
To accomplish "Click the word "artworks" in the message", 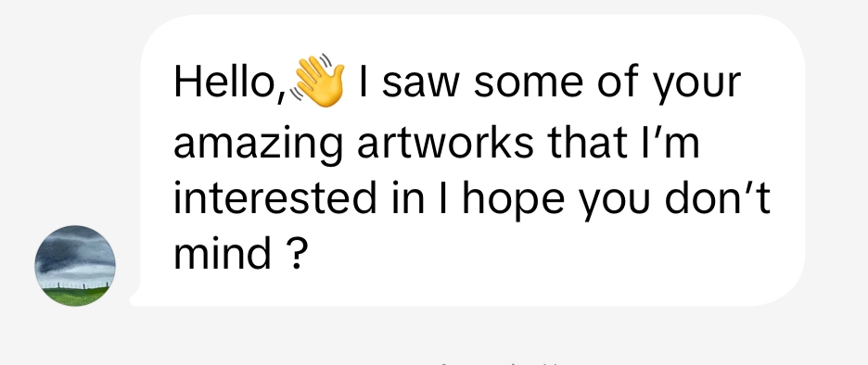I will point(445,142).
